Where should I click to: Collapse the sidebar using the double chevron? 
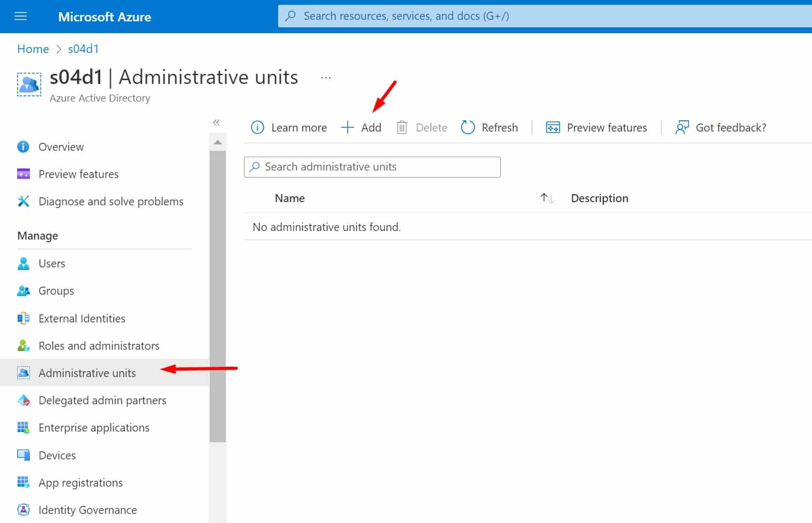coord(217,122)
